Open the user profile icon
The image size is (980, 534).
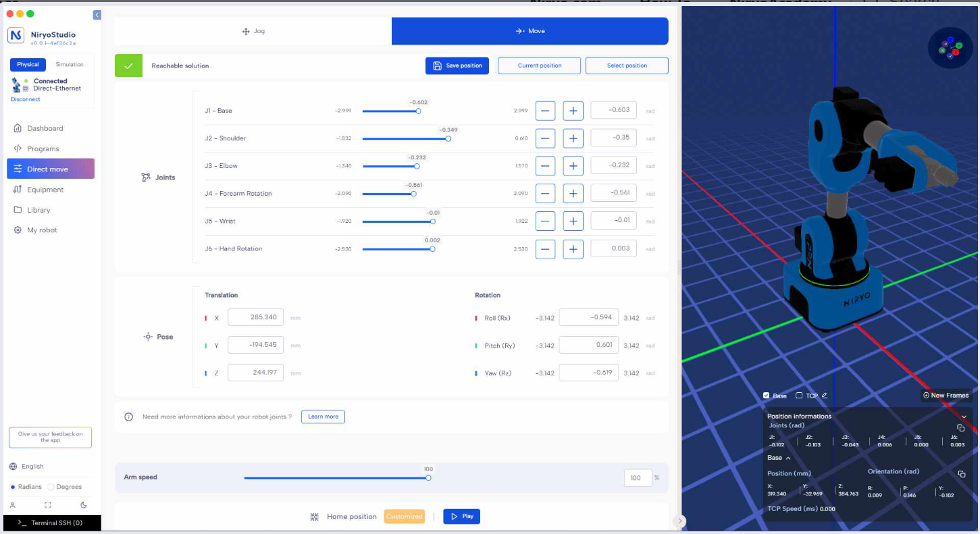(12, 505)
